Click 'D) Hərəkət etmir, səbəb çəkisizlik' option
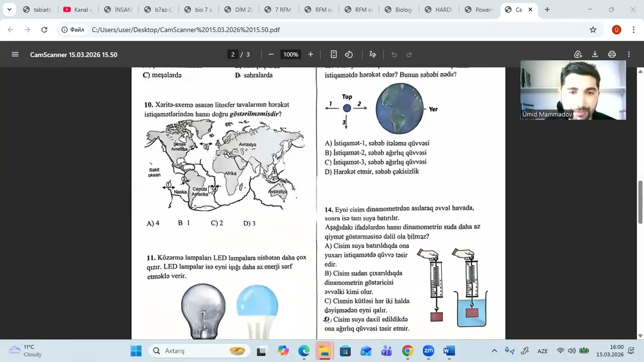 click(372, 172)
